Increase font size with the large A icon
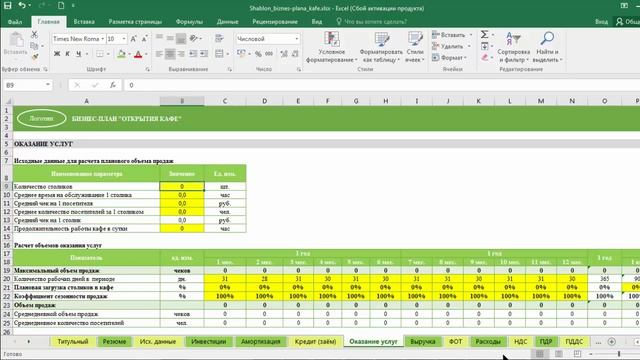This screenshot has height=360, width=640. [133, 39]
